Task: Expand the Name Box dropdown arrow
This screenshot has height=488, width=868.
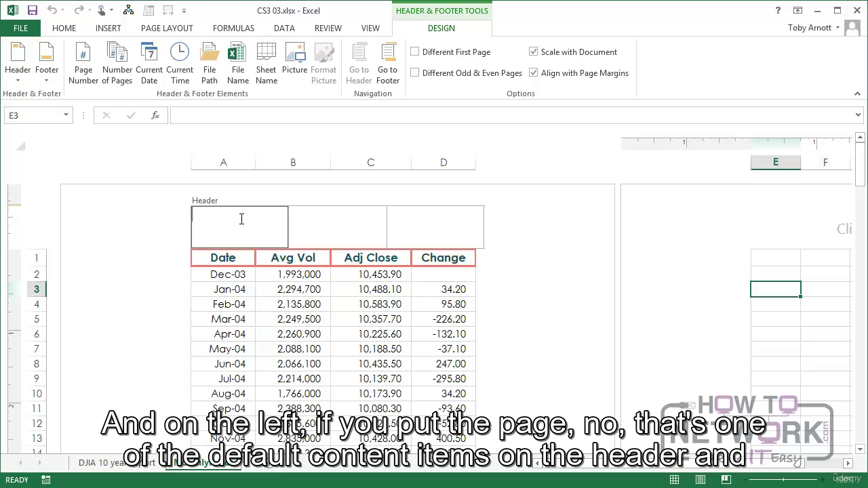Action: (x=66, y=115)
